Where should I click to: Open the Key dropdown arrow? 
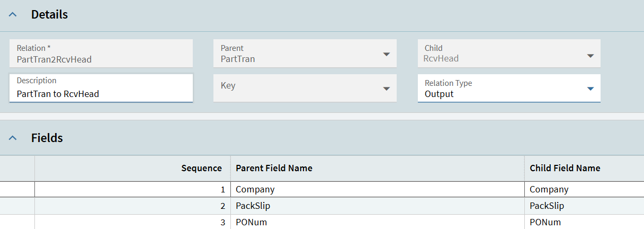tap(386, 89)
